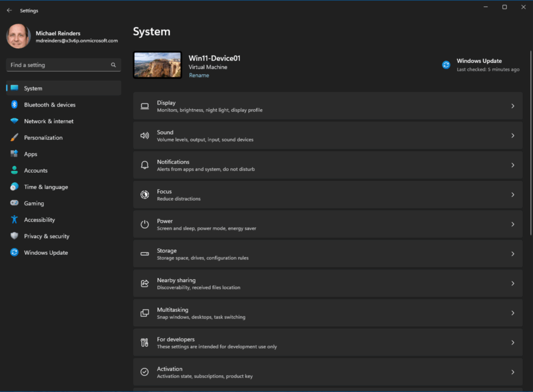533x392 pixels.
Task: Expand the Power settings chevron
Action: coord(513,225)
